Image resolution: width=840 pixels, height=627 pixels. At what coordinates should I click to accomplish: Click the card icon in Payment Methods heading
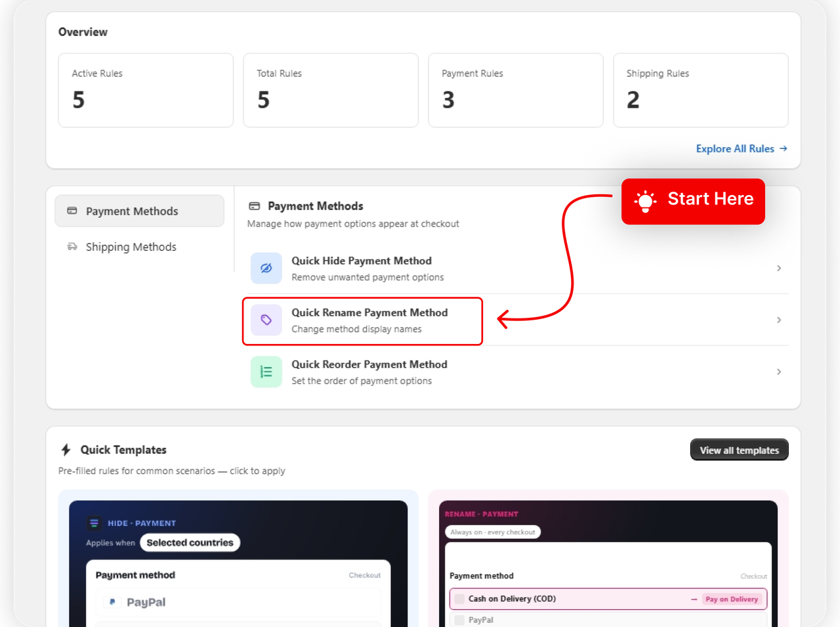pos(255,206)
